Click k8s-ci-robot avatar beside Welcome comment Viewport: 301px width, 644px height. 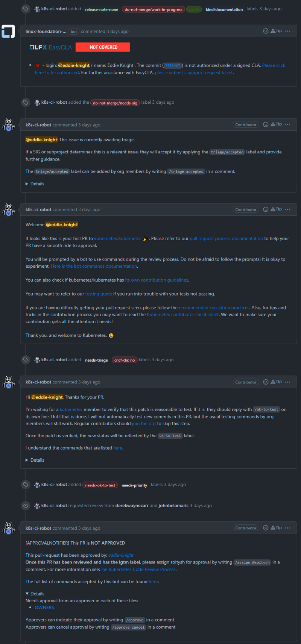point(8,210)
